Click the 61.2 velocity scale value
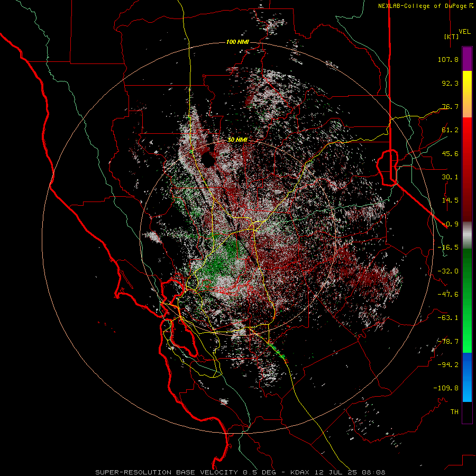 click(450, 130)
